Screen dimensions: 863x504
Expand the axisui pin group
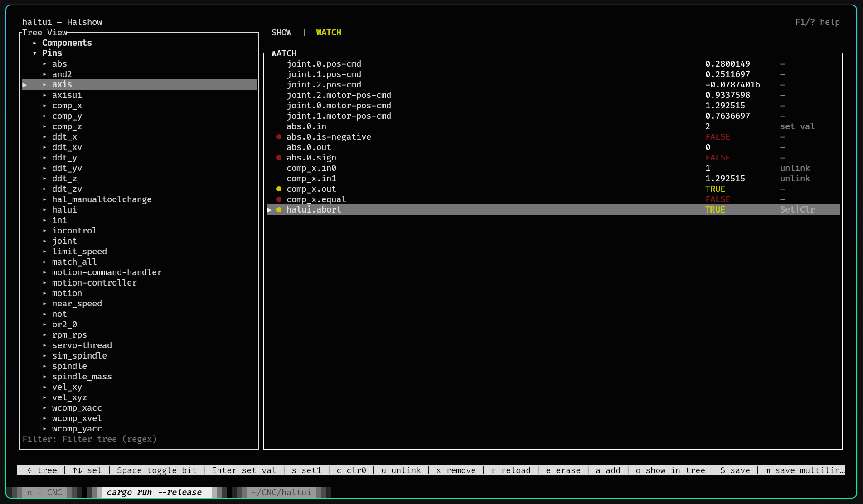coord(44,95)
